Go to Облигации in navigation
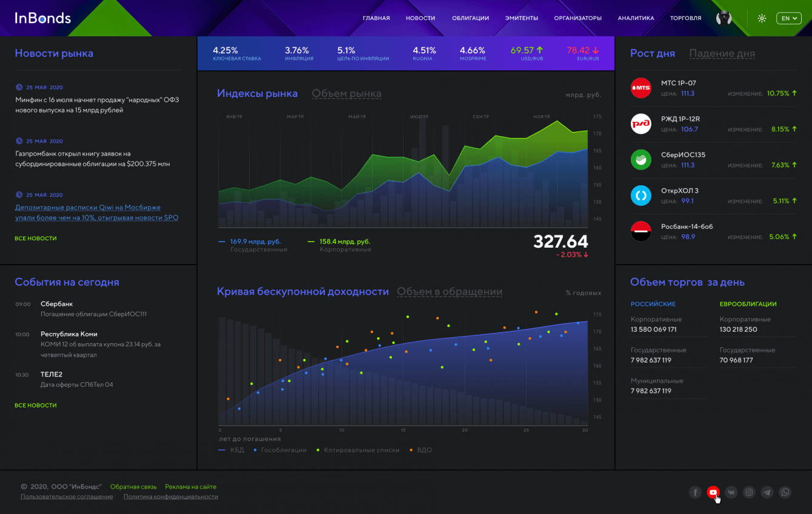 click(x=470, y=18)
